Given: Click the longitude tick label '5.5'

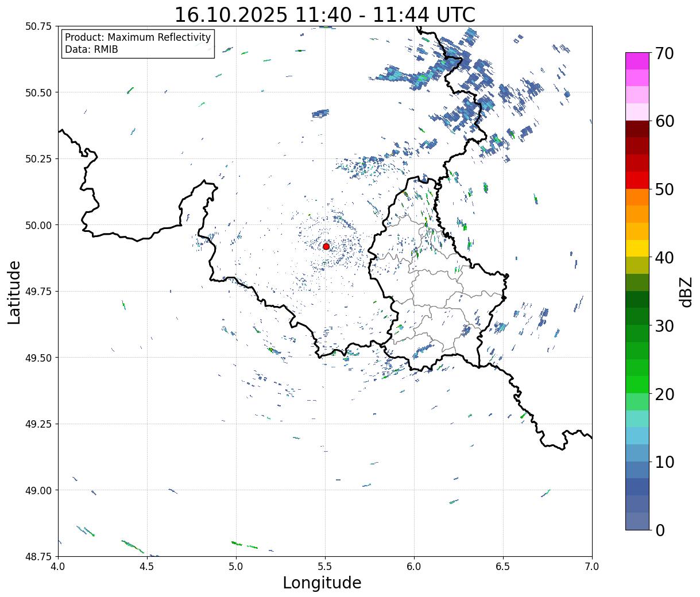Looking at the screenshot, I should click(325, 567).
